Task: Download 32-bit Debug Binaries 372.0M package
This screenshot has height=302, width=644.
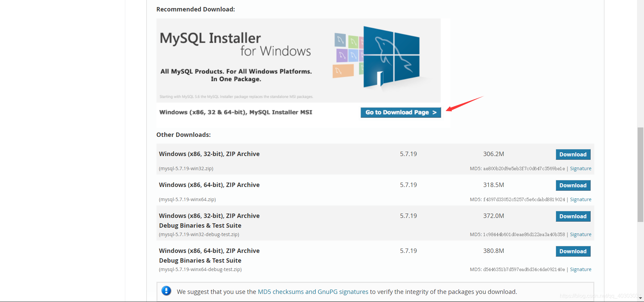Action: pos(573,216)
